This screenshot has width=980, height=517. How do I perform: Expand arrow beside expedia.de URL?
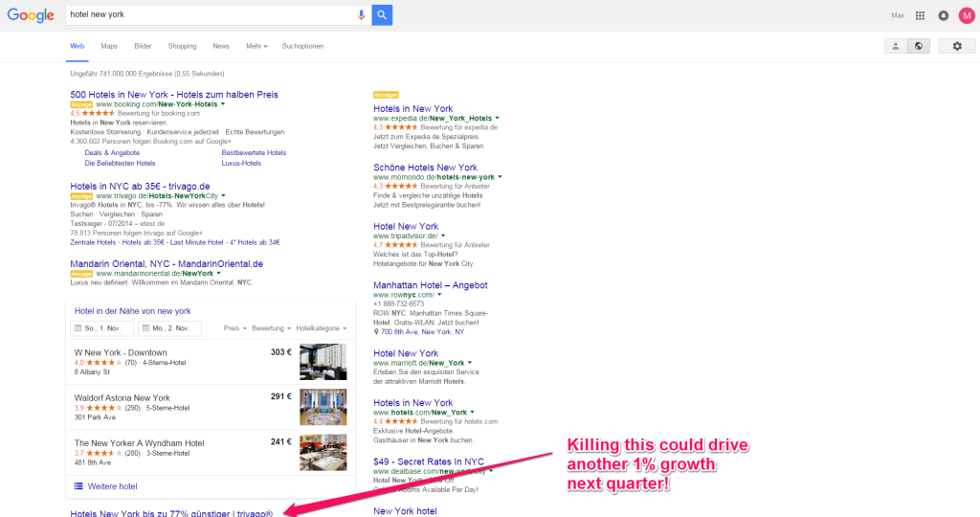(x=498, y=118)
